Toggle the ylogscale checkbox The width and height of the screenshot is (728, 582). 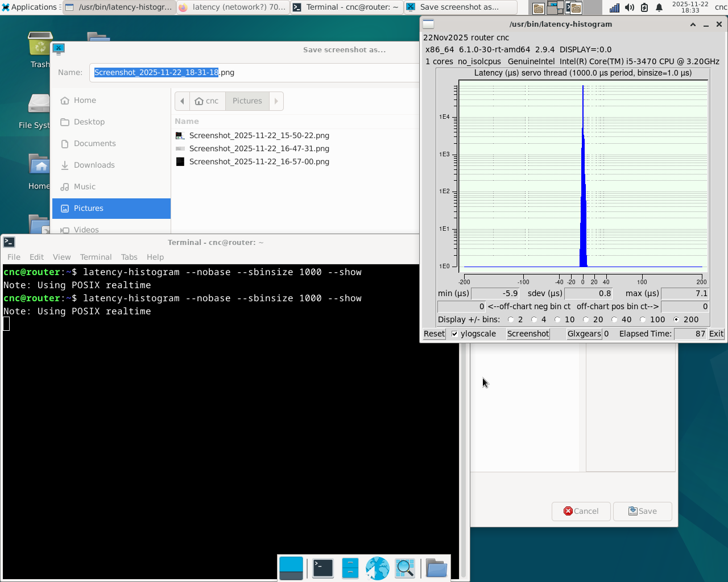tap(454, 334)
